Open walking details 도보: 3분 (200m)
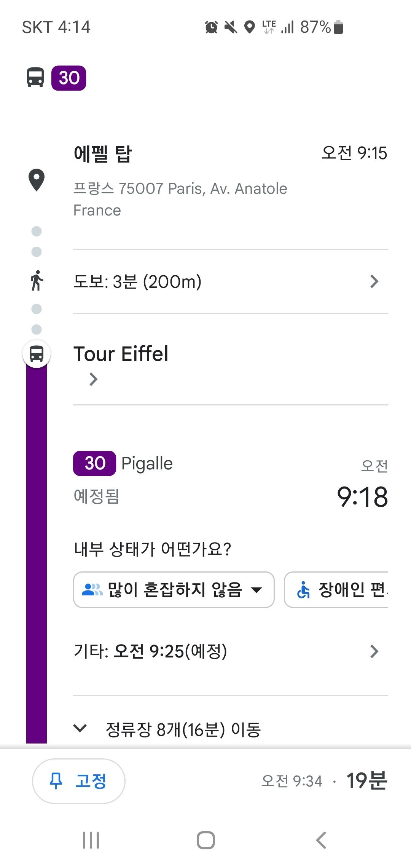The height and width of the screenshot is (868, 411). [231, 282]
